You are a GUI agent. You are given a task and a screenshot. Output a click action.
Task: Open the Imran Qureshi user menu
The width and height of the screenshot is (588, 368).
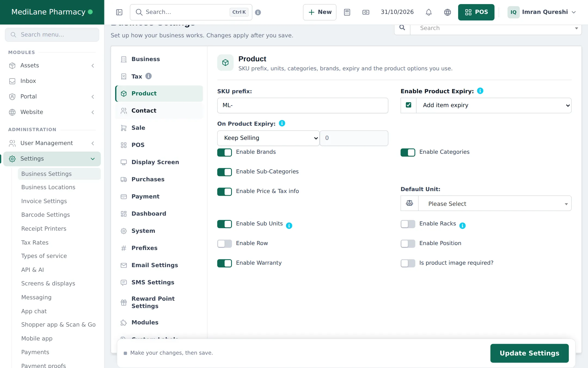click(542, 12)
